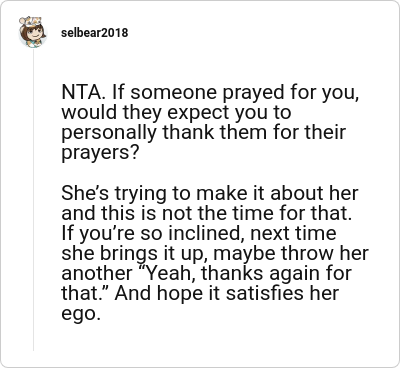Viewport: 400px width, 368px height.
Task: Open the selbear2018 username profile link
Action: [x=94, y=33]
